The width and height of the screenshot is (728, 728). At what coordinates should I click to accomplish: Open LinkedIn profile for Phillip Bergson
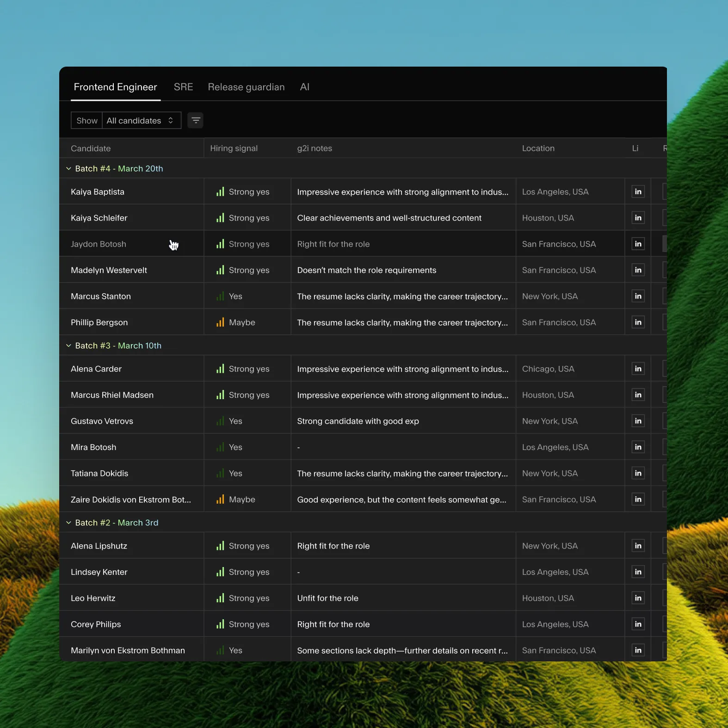[x=638, y=322]
